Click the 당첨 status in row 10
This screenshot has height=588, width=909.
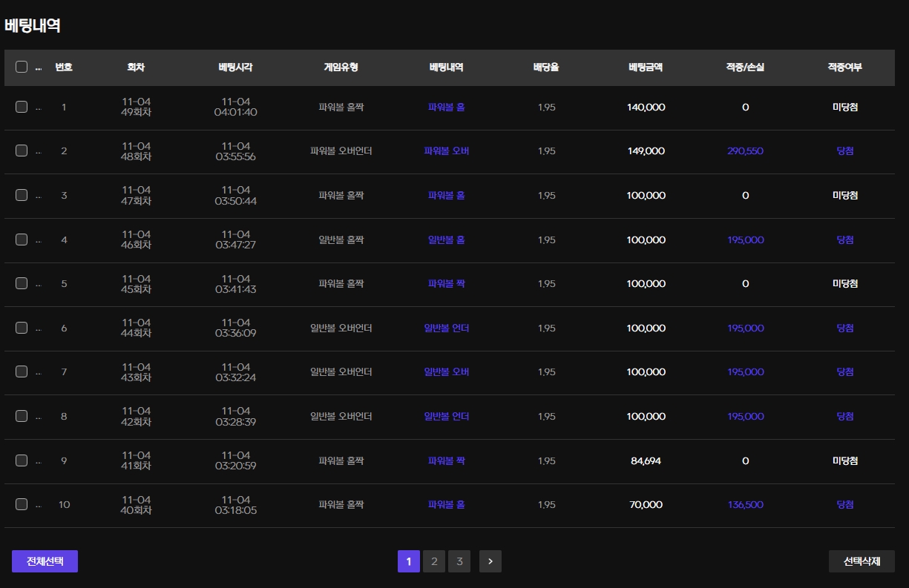844,504
